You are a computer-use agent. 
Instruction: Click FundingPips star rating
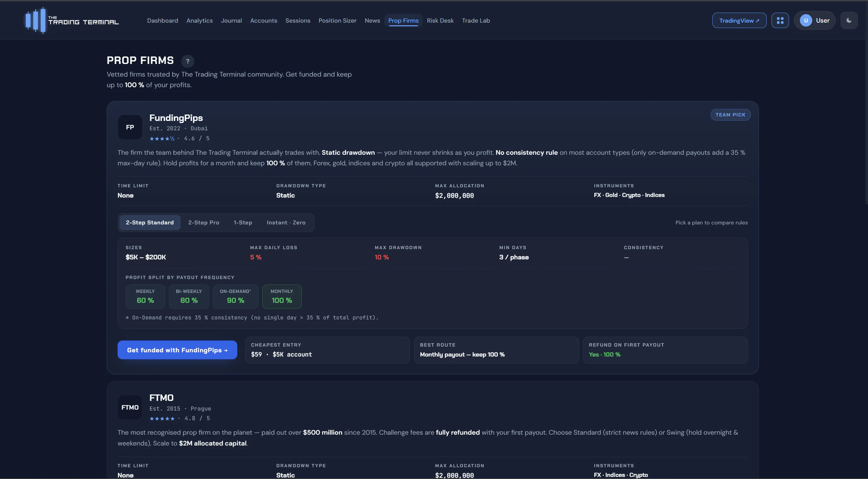(162, 138)
